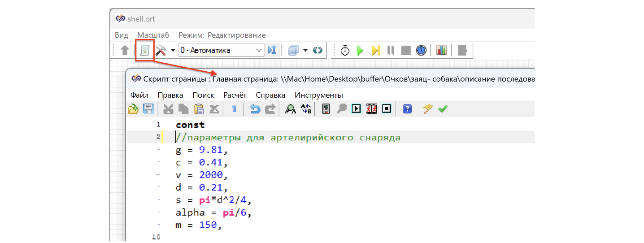Expand the tools icon dropdown arrow
The height and width of the screenshot is (243, 644).
pyautogui.click(x=173, y=50)
